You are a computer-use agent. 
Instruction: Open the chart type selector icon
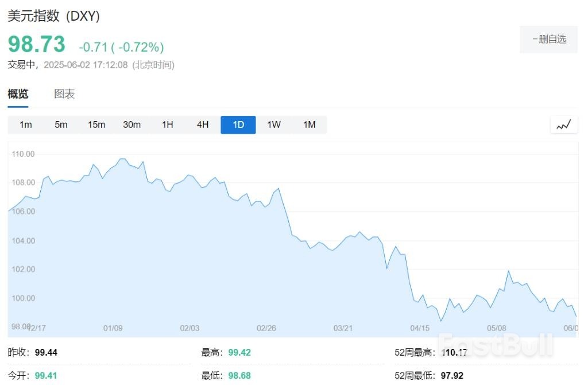[x=563, y=125]
